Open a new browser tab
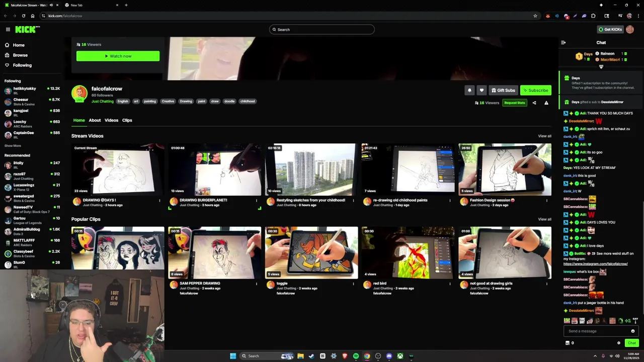The image size is (644, 362). pyautogui.click(x=126, y=5)
